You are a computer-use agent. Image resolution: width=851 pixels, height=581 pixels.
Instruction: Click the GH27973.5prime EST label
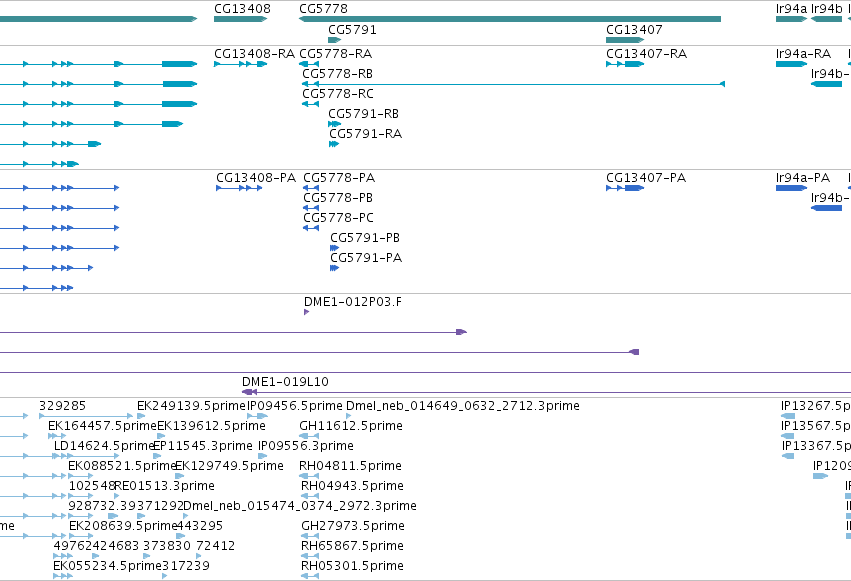(x=353, y=526)
